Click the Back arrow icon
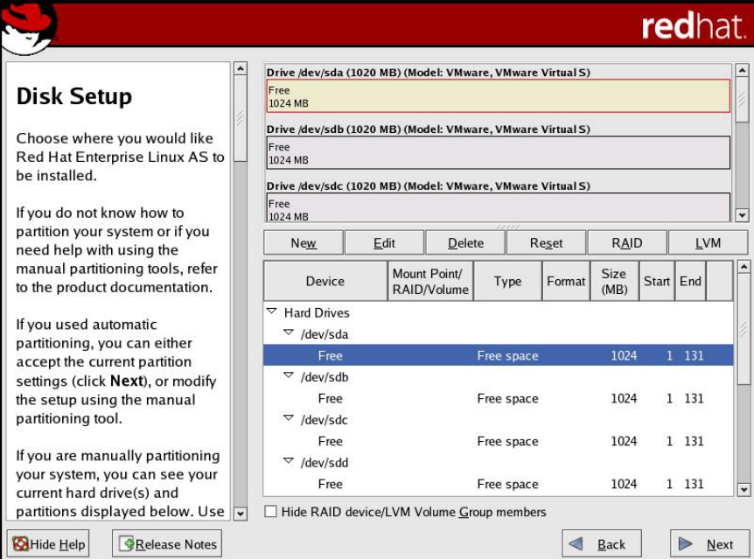The image size is (754, 560). coord(576,544)
